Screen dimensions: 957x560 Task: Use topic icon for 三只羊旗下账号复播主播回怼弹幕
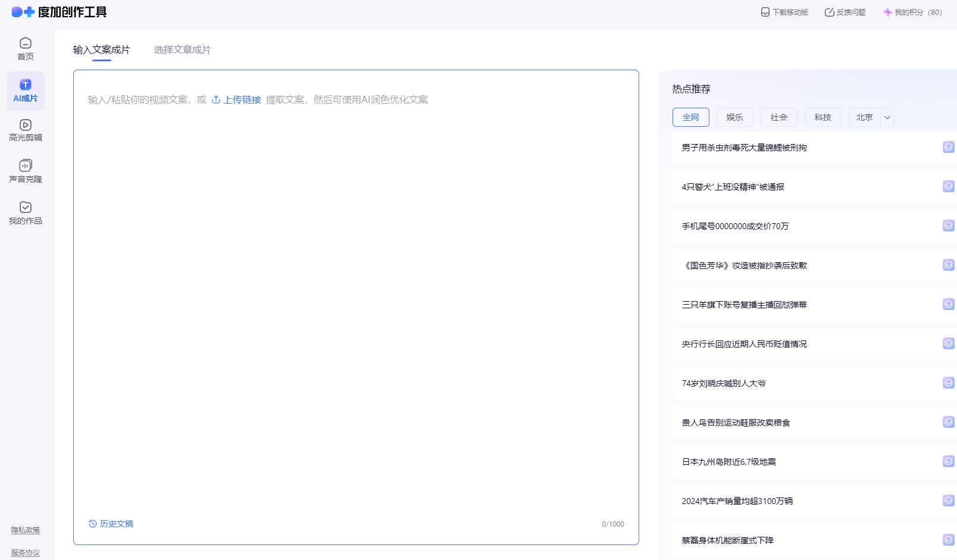(949, 304)
